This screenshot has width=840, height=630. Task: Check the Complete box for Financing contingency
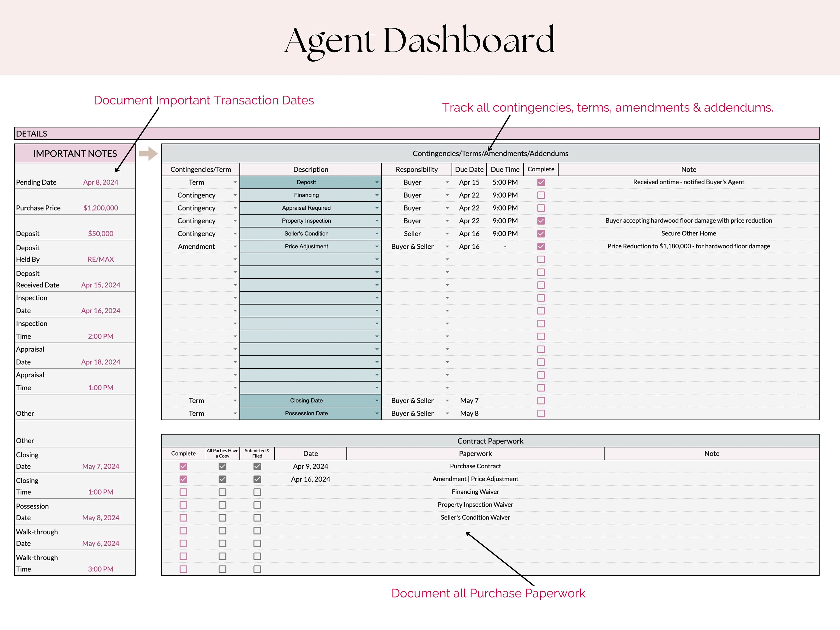point(541,195)
